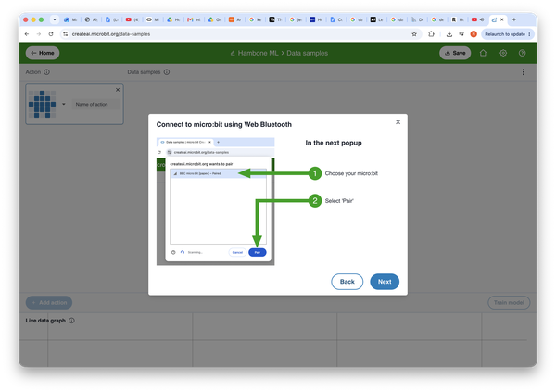Open the Chrome extensions puzzle icon
The height and width of the screenshot is (392, 556).
(431, 34)
